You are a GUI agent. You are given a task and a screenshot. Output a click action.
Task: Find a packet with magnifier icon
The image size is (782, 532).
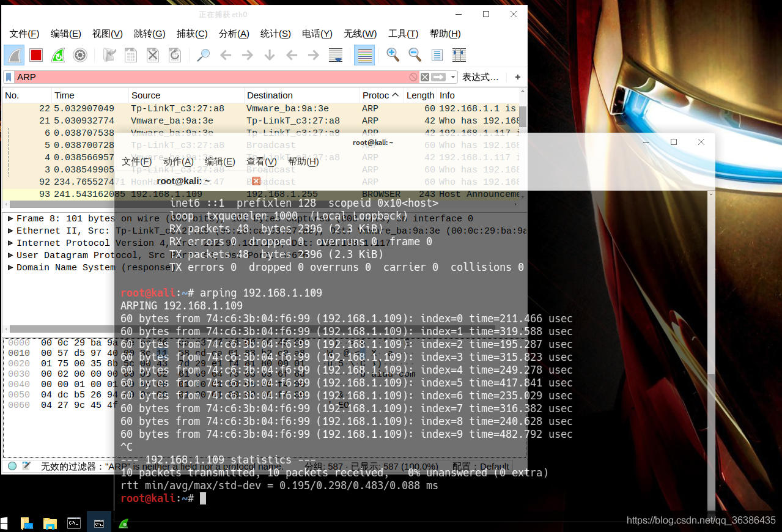[204, 55]
